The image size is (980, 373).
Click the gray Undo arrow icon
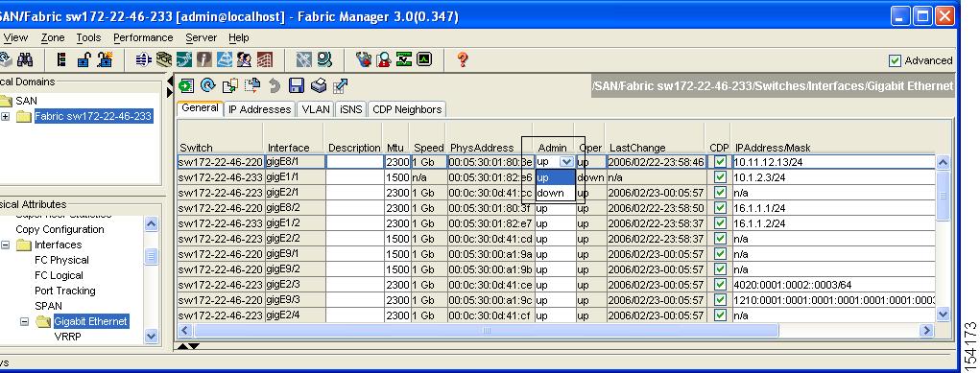coord(275,85)
